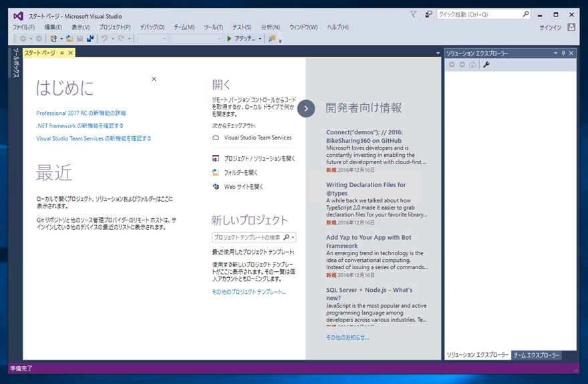Click the New Project toolbar icon

(x=53, y=39)
